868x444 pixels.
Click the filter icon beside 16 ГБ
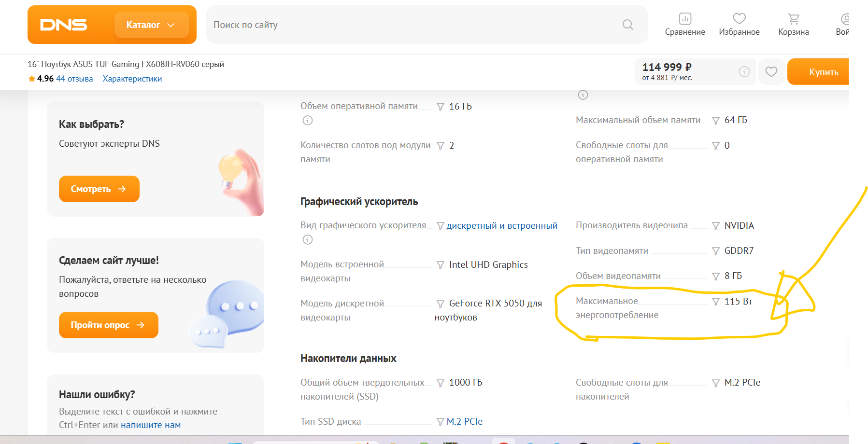pos(441,107)
